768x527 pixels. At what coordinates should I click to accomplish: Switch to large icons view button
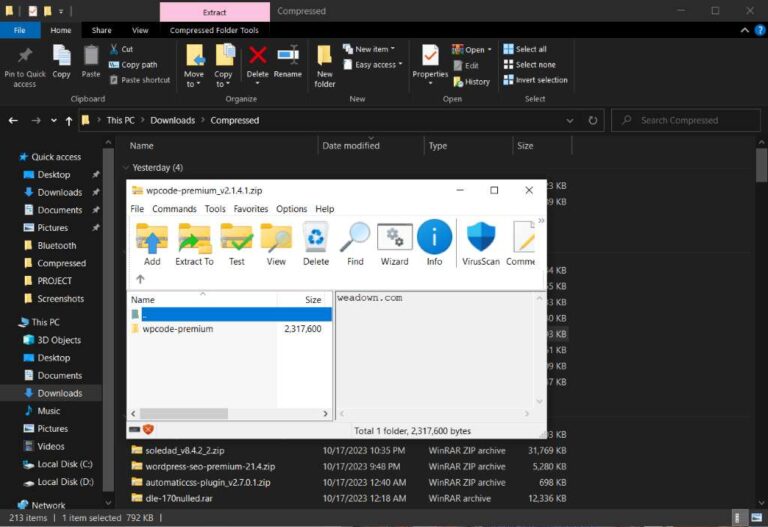(x=756, y=518)
